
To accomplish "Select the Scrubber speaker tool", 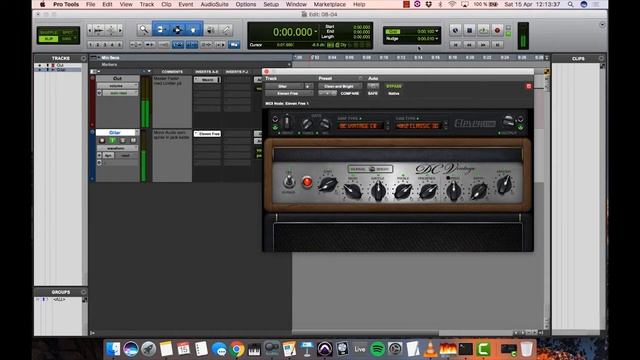I will [x=211, y=29].
